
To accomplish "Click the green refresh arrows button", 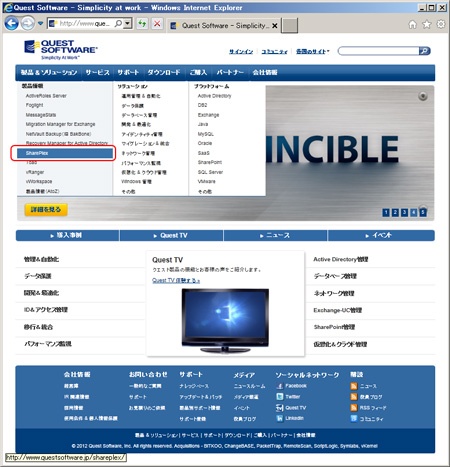I will [142, 24].
